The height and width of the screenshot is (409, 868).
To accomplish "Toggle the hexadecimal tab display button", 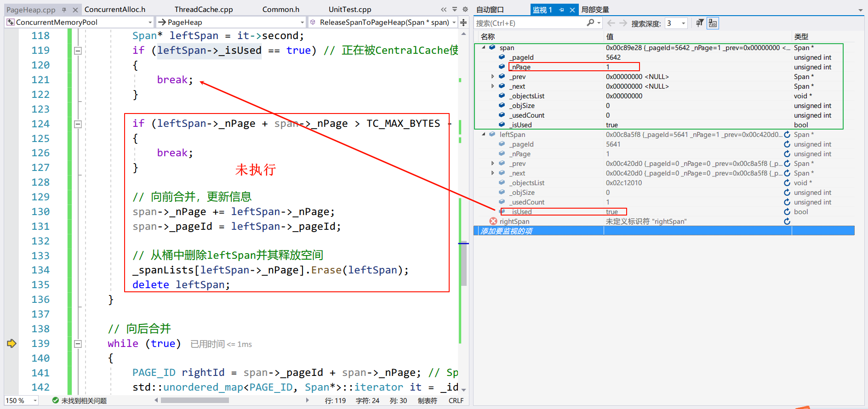I will coord(713,23).
